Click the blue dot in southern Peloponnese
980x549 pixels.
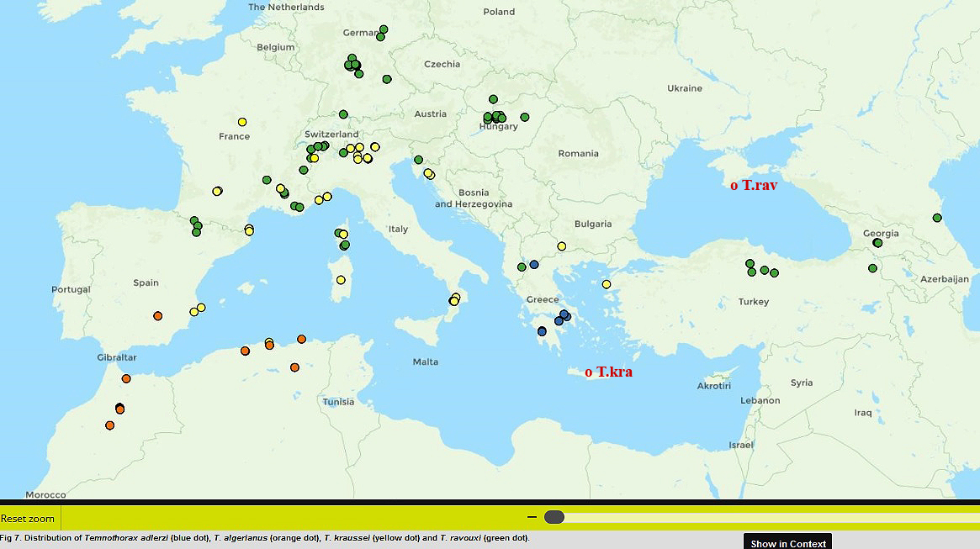tap(542, 331)
